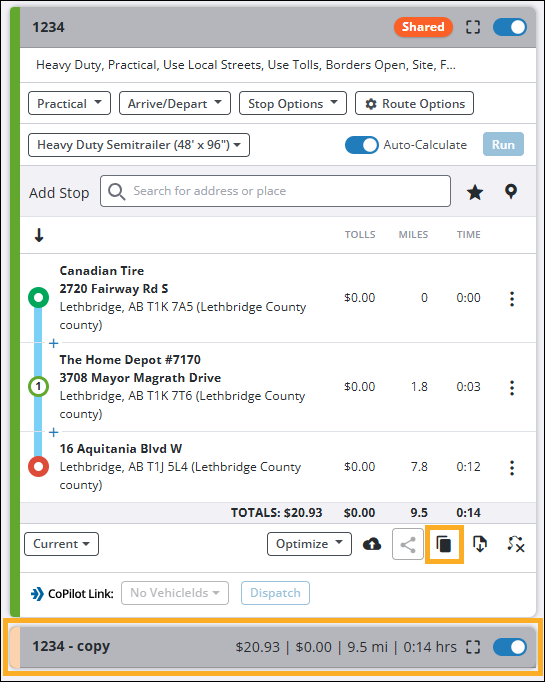545x682 pixels.
Task: Open Canadian Tire stop three-dot menu
Action: (x=512, y=298)
